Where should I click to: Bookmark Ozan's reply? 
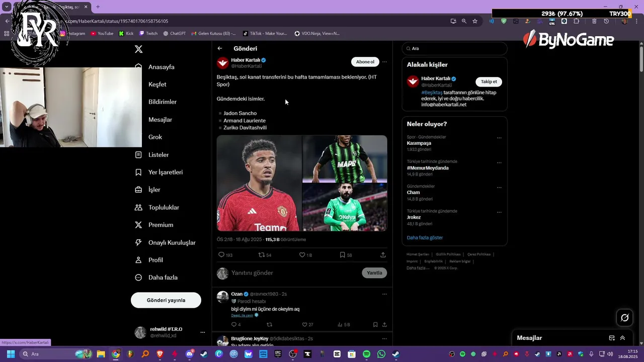[375, 325]
